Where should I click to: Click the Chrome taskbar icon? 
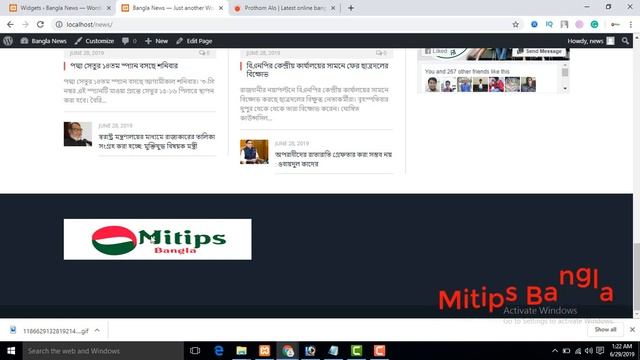pyautogui.click(x=288, y=351)
